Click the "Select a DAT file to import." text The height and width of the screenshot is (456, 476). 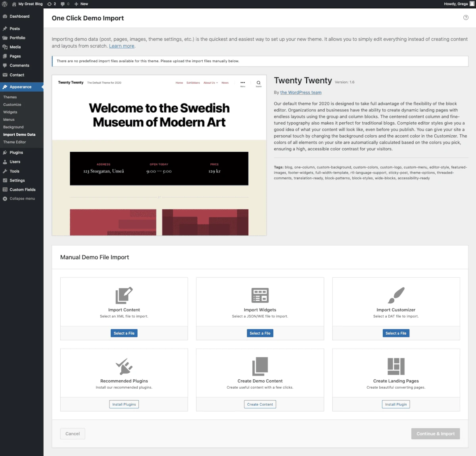[x=396, y=316]
